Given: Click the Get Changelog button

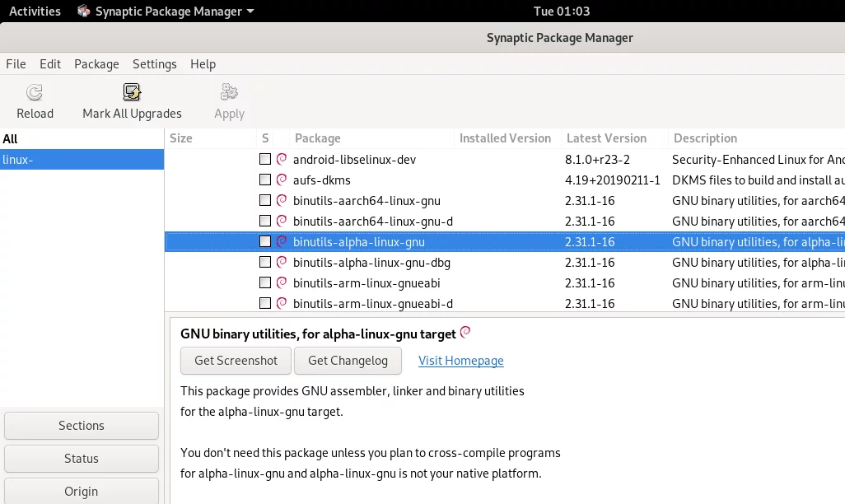Looking at the screenshot, I should click(348, 361).
